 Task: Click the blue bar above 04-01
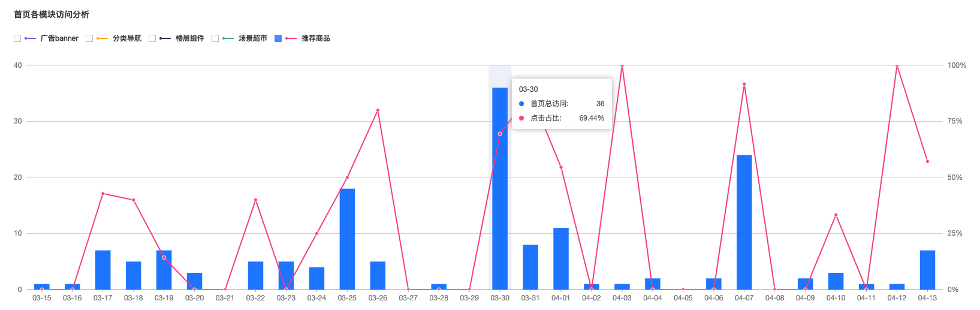[561, 259]
